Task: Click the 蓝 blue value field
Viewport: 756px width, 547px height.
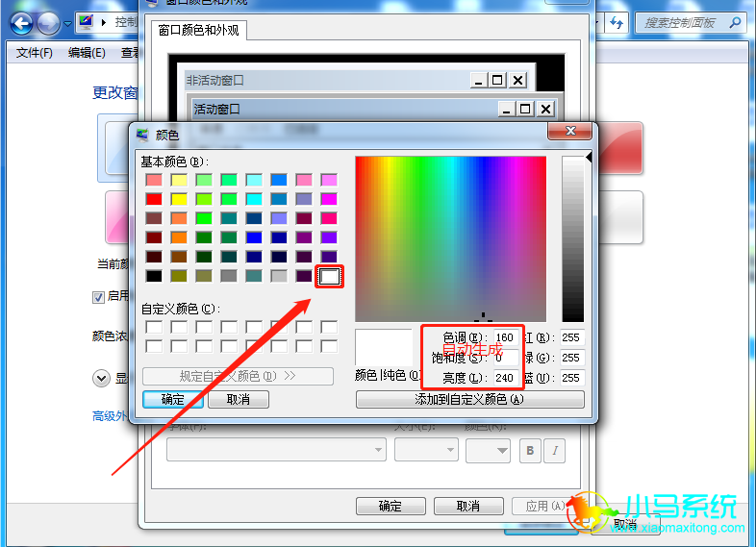Action: (572, 378)
